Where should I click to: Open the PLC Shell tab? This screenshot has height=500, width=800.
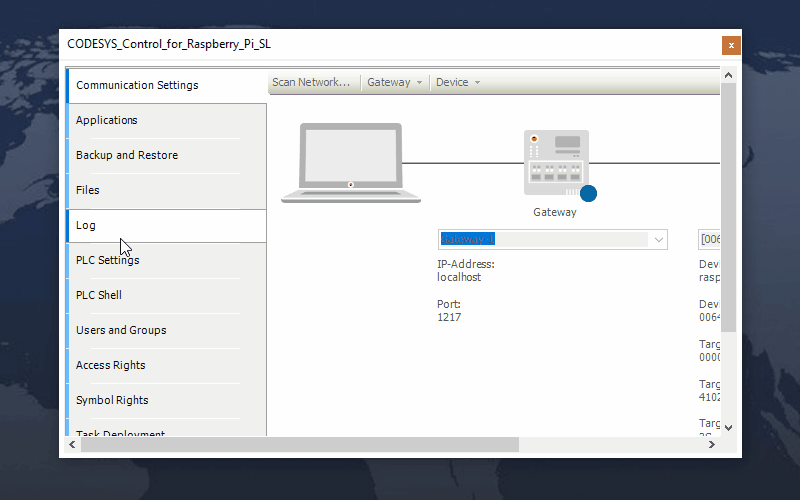tap(99, 295)
